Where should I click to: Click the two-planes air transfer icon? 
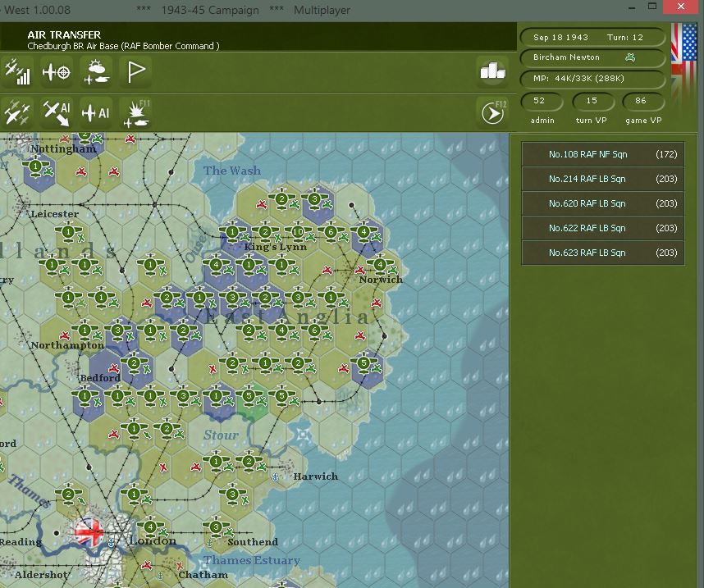17,112
